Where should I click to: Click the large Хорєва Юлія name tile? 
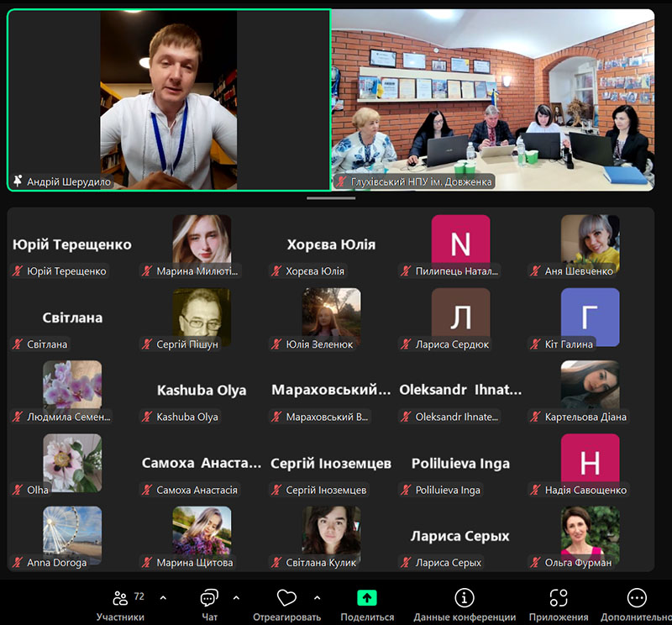331,244
